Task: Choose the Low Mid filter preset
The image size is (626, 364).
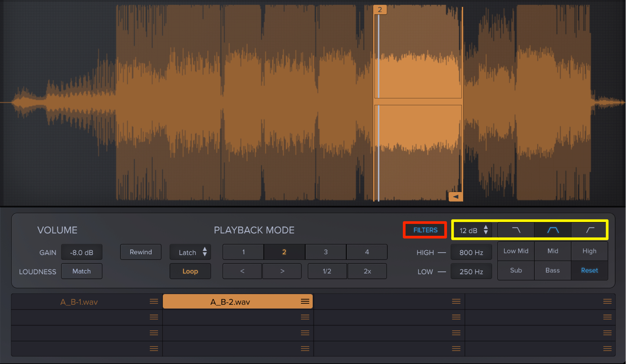Action: click(516, 251)
